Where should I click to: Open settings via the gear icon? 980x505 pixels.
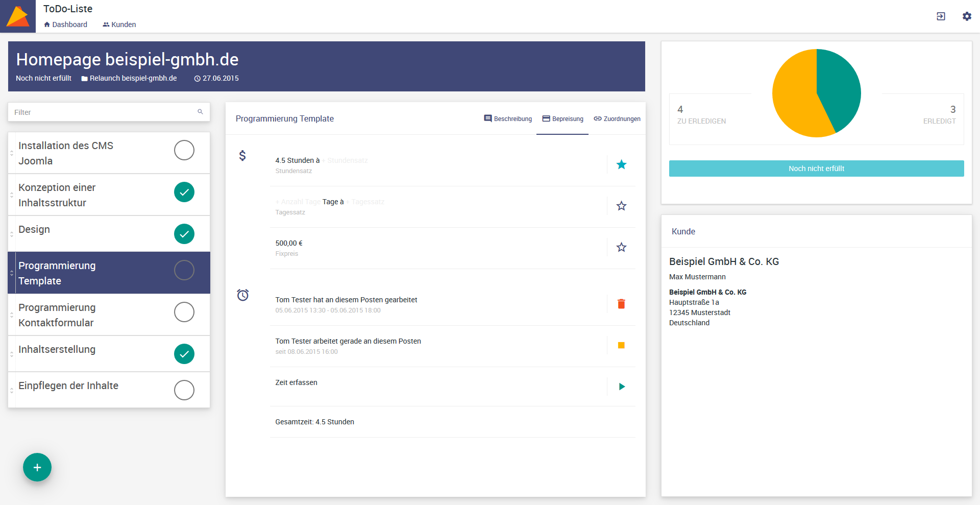(x=967, y=16)
